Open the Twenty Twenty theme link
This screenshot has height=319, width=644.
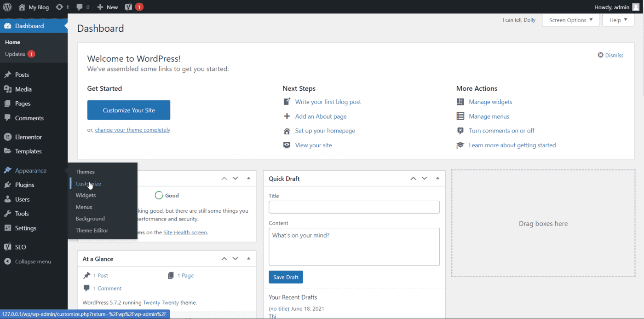(161, 302)
